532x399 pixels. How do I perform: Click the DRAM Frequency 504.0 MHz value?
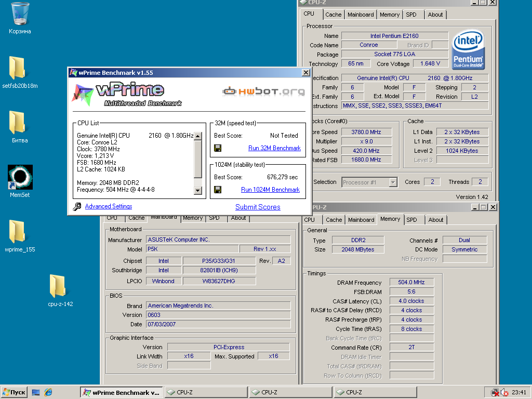[411, 282]
